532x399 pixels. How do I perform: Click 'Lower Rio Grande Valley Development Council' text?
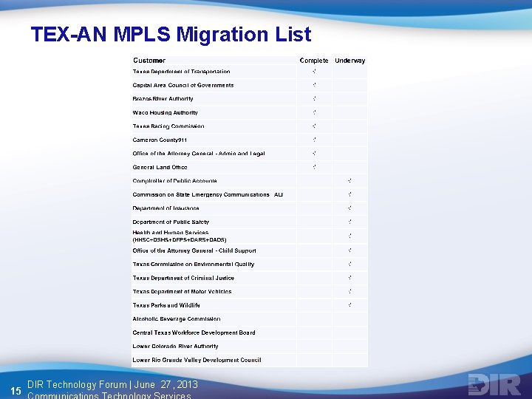pos(197,360)
